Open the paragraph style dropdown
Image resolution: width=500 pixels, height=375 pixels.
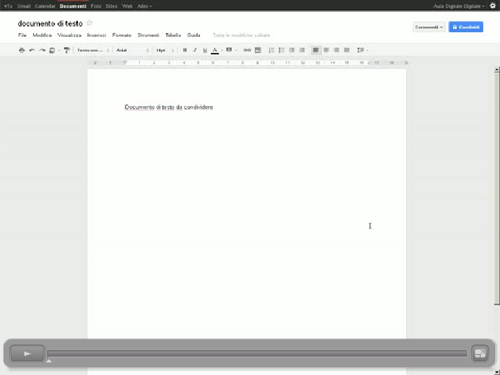(x=93, y=50)
